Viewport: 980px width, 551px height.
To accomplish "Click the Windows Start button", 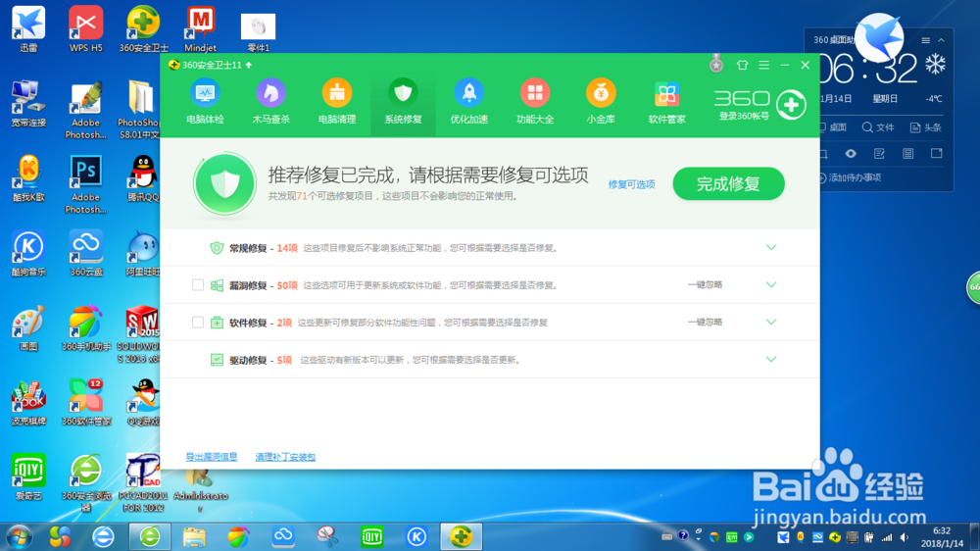I will (20, 536).
